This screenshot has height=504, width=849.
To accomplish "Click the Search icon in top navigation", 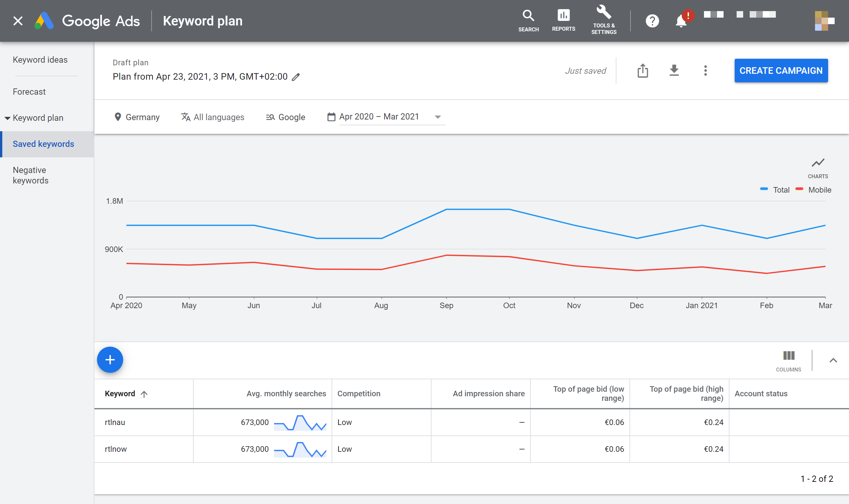I will 528,17.
